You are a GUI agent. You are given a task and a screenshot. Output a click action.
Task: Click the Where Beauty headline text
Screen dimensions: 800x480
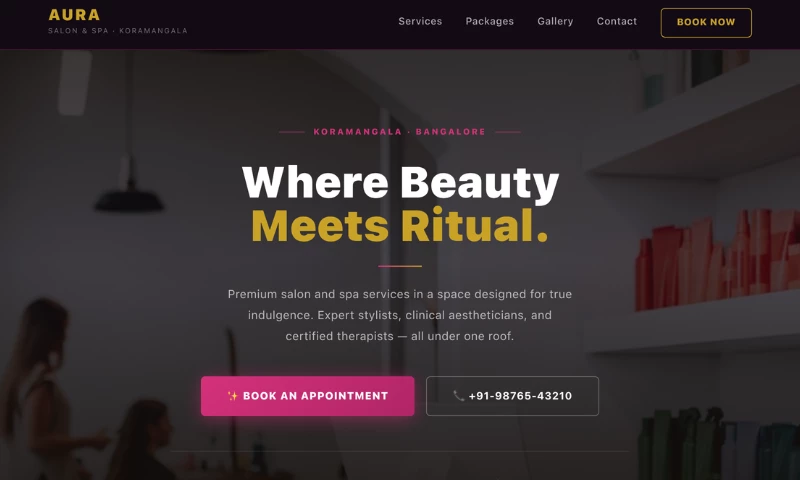click(x=401, y=183)
